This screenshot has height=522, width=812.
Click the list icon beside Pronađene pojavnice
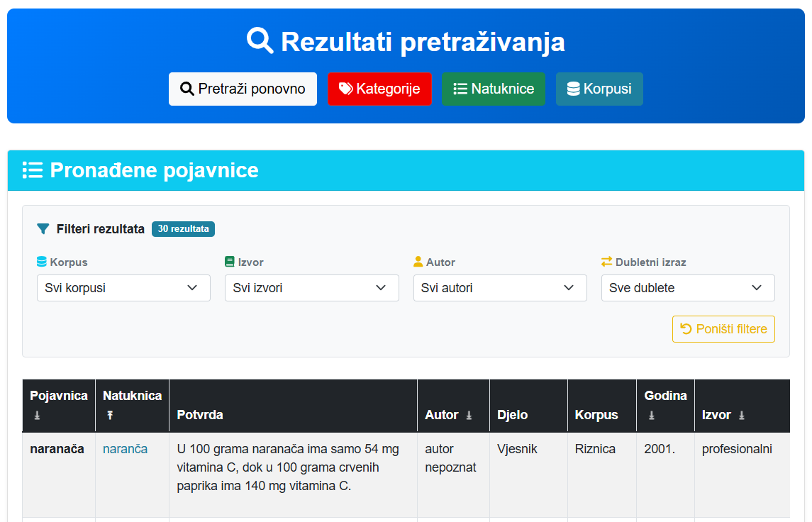pos(33,170)
